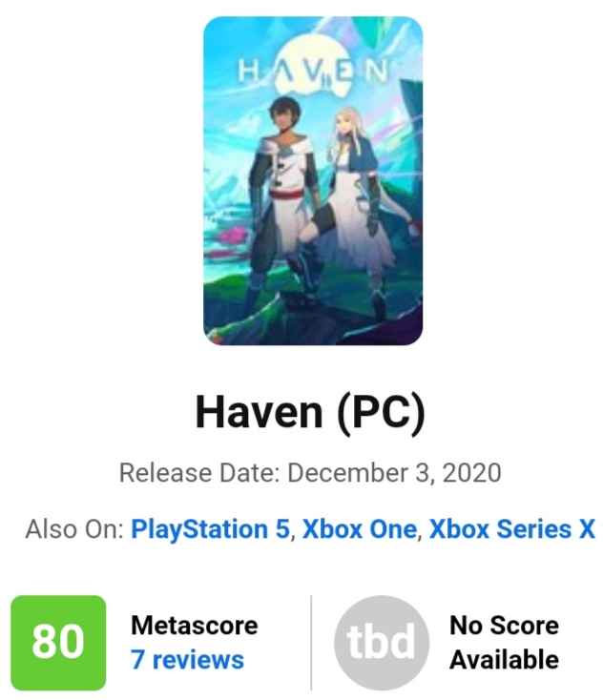
Task: Click the tbd letters in the gray circle
Action: (x=382, y=642)
